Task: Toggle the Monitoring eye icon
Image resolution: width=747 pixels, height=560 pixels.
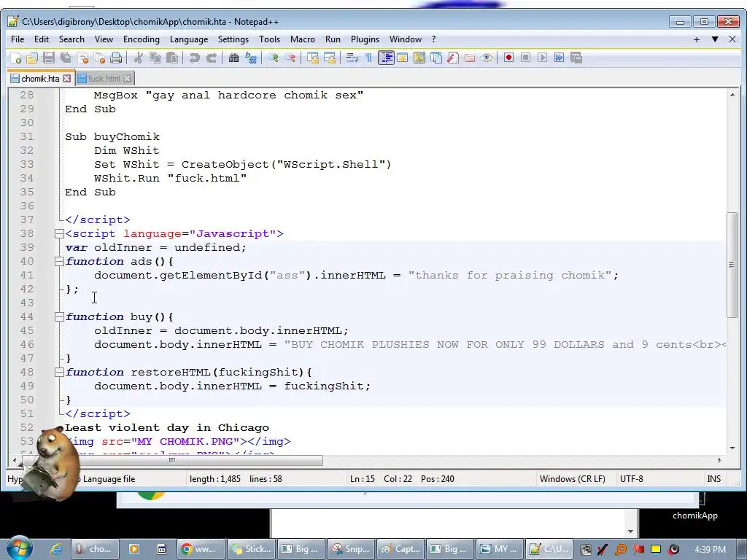Action: [487, 58]
